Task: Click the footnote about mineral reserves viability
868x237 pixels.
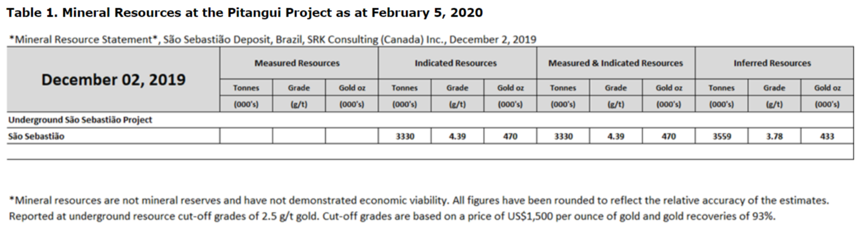Action: point(418,201)
